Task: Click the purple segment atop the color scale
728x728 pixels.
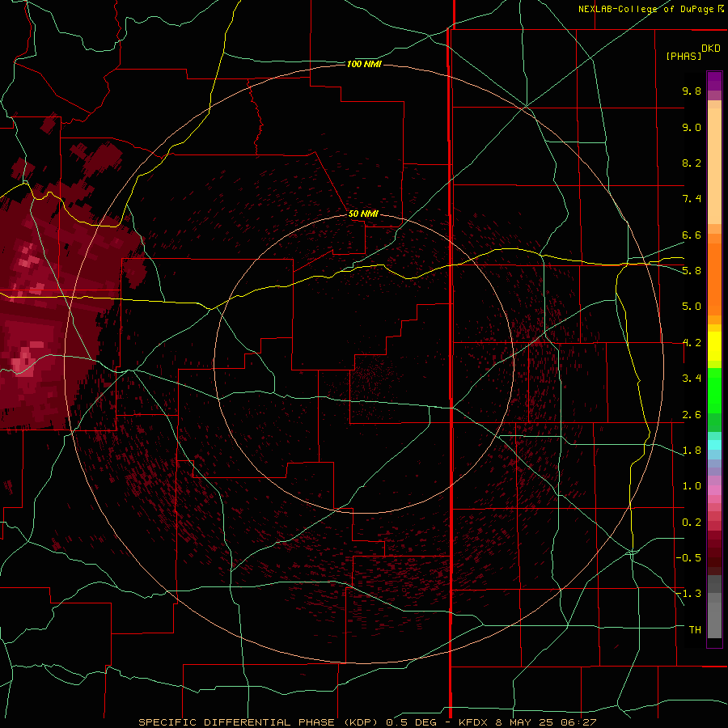Action: click(714, 81)
